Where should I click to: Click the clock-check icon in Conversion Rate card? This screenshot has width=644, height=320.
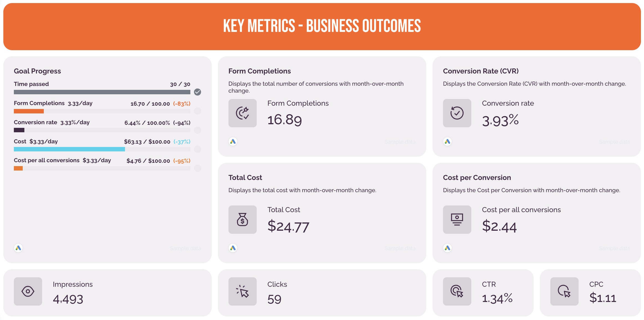coord(457,113)
